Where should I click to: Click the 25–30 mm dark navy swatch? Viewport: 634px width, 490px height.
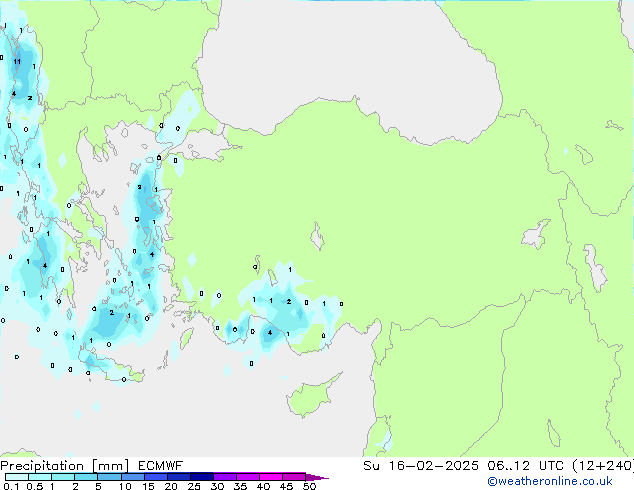[x=202, y=477]
